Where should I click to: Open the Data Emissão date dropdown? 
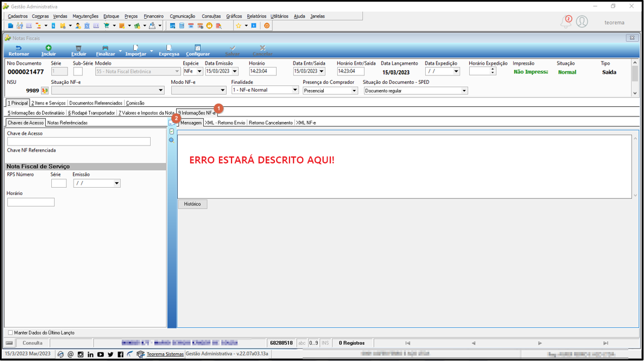point(235,71)
